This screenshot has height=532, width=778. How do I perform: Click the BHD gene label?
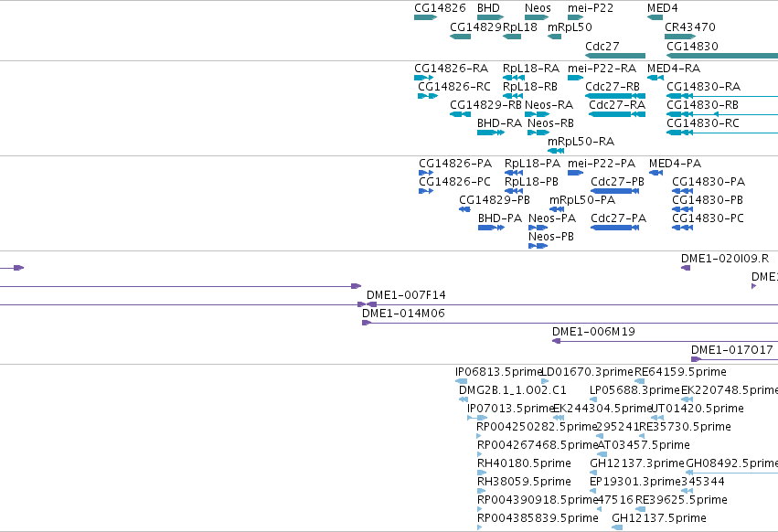(x=488, y=8)
